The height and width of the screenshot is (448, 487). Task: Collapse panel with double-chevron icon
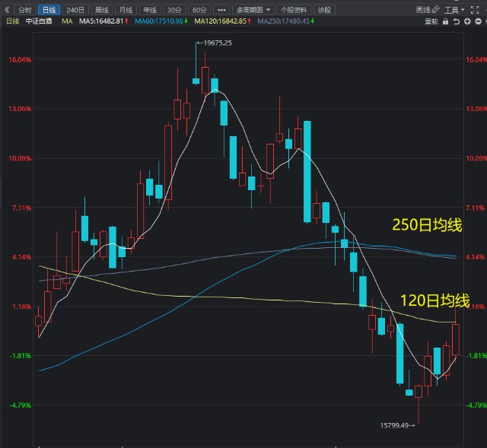(x=8, y=10)
